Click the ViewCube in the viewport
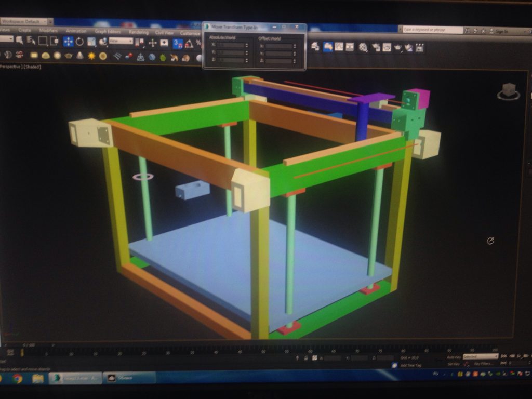Viewport: 532px width, 399px height. 508,91
